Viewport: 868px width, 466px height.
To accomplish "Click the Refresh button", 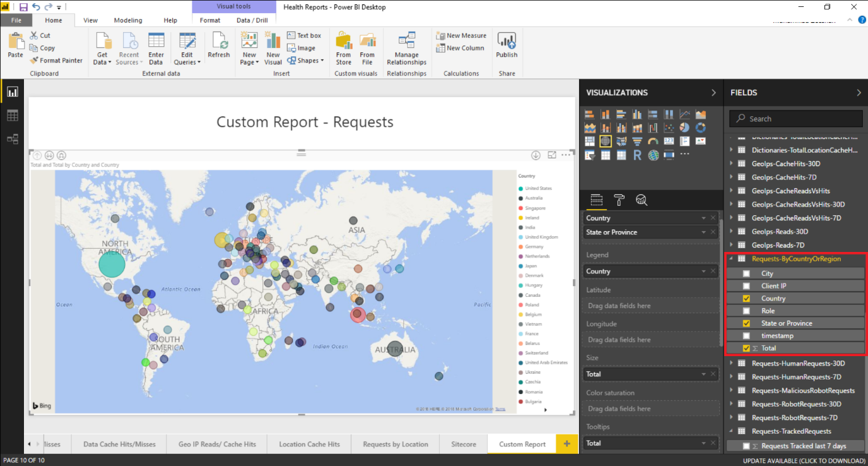I will 219,46.
